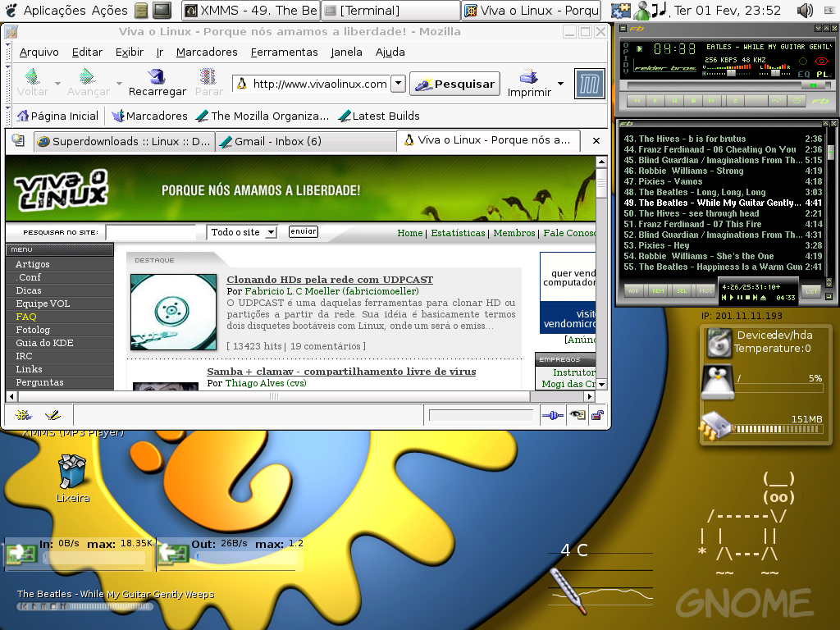Viewport: 840px width, 630px height.
Task: Open Página Inicial home bookmark icon
Action: tap(22, 116)
